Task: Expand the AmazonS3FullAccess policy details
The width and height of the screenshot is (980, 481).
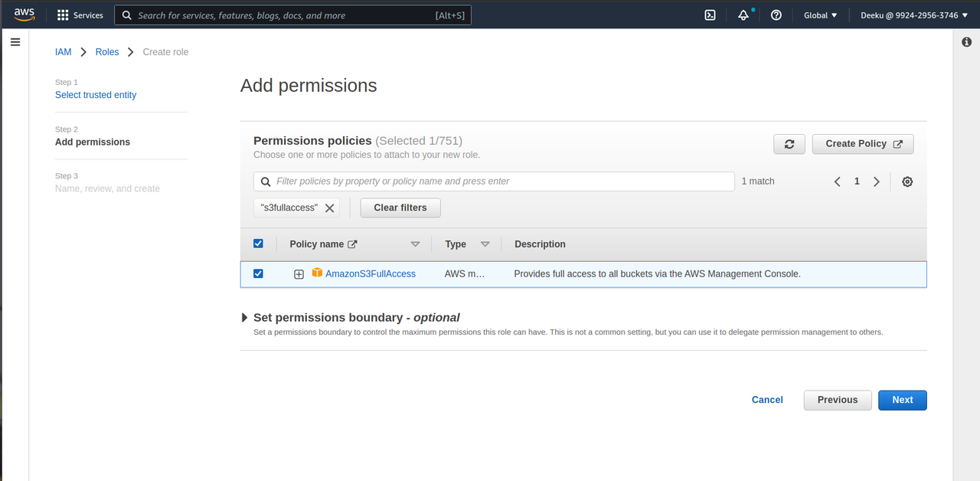Action: point(299,274)
